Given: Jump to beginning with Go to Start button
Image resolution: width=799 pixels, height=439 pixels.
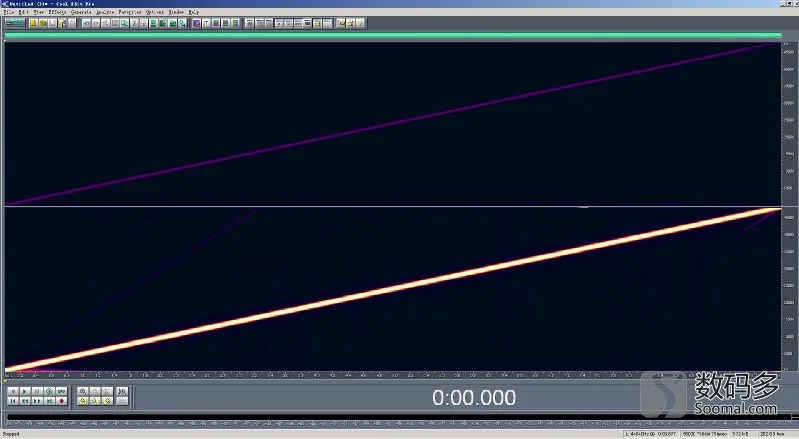Looking at the screenshot, I should [x=13, y=401].
